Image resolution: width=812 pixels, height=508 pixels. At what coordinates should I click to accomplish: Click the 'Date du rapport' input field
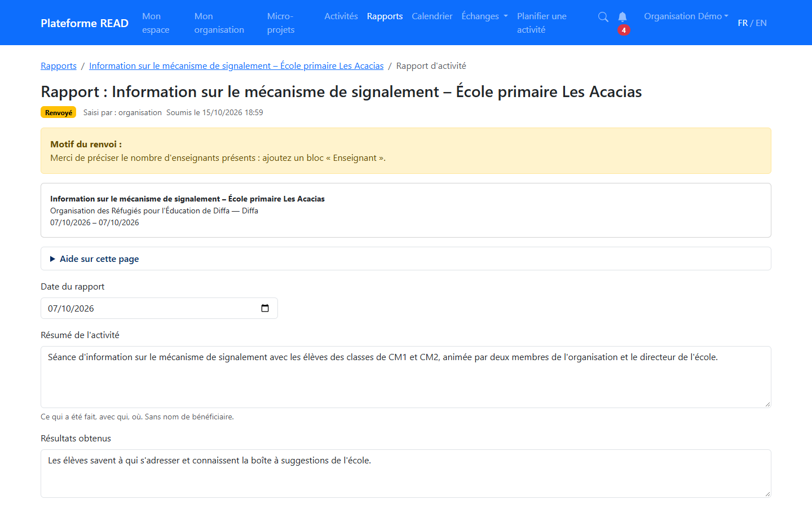pos(159,308)
